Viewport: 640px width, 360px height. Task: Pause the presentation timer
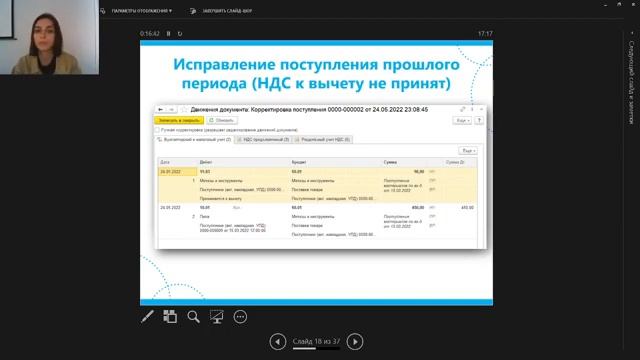pyautogui.click(x=169, y=34)
